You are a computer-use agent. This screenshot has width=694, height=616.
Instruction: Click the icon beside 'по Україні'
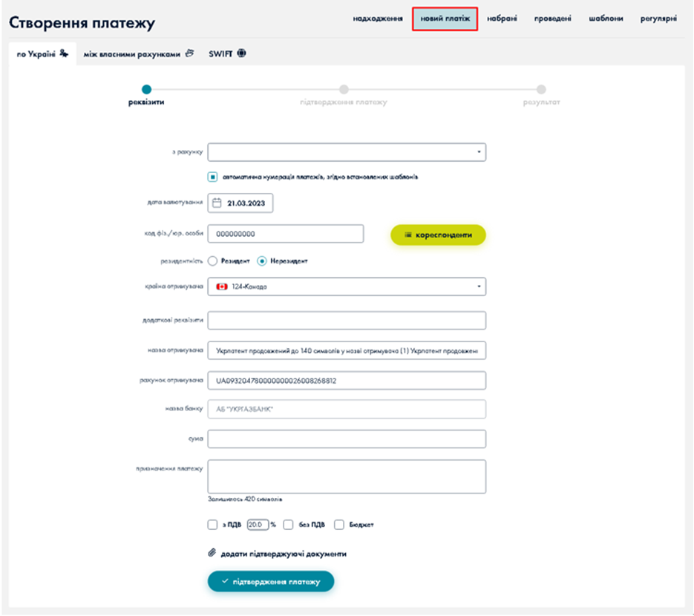click(x=64, y=53)
